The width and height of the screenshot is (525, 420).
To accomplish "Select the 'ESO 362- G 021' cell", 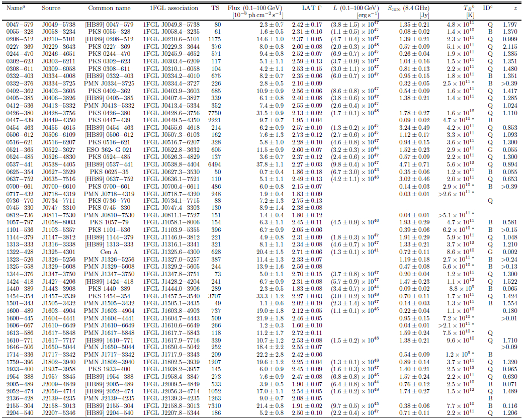I will click(109, 150).
